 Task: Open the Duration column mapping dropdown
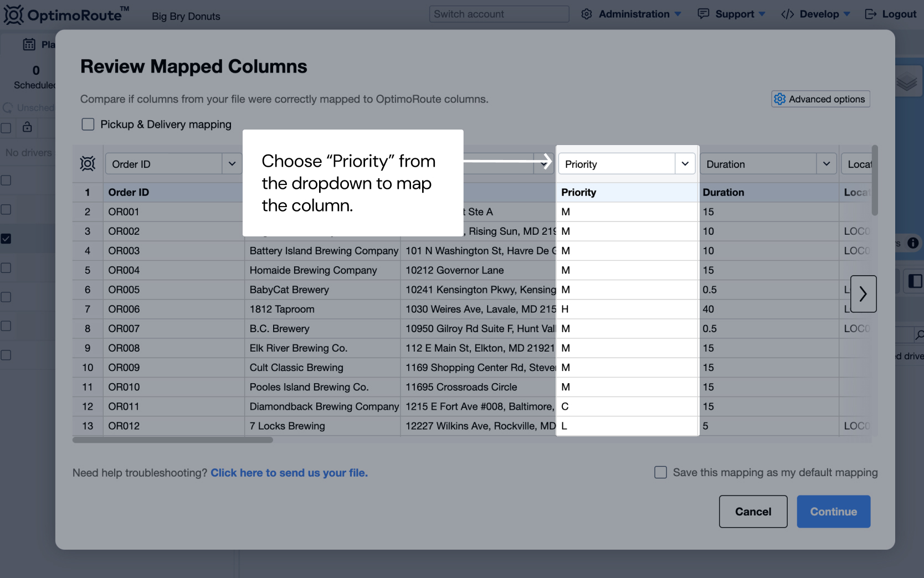[x=826, y=164]
